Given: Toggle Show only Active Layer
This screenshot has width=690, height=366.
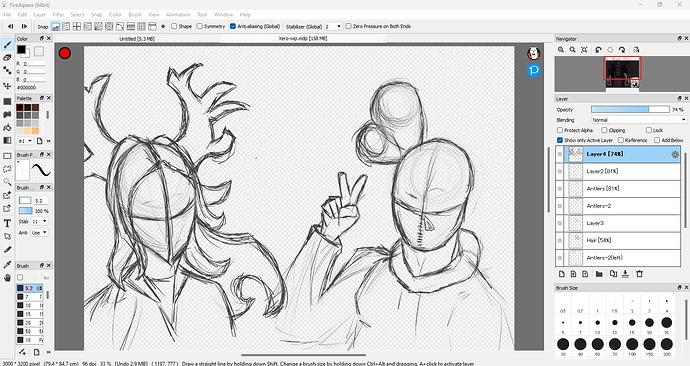Looking at the screenshot, I should (560, 140).
